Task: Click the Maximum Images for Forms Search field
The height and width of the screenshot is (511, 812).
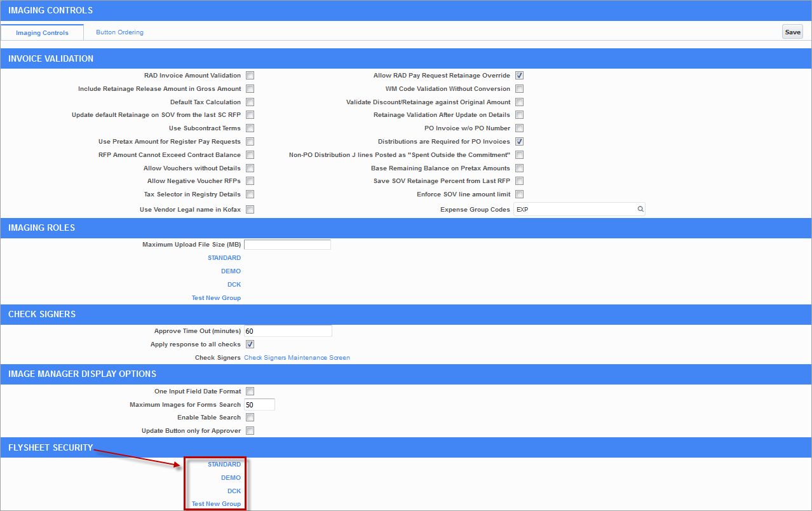Action: (260, 405)
